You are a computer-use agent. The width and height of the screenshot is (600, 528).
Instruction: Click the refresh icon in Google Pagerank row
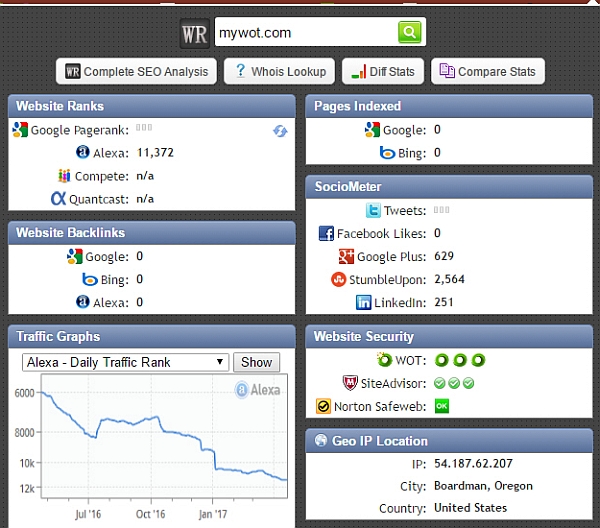(x=280, y=131)
